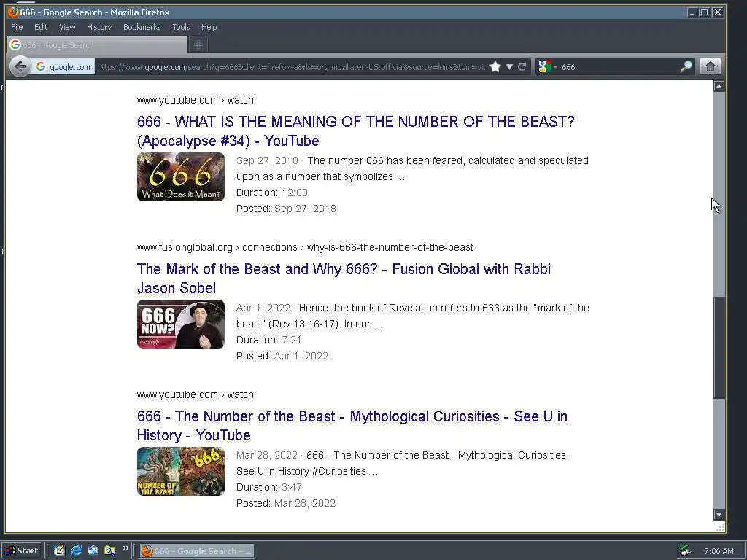Click the URL address field
This screenshot has width=747, height=560.
(x=290, y=67)
